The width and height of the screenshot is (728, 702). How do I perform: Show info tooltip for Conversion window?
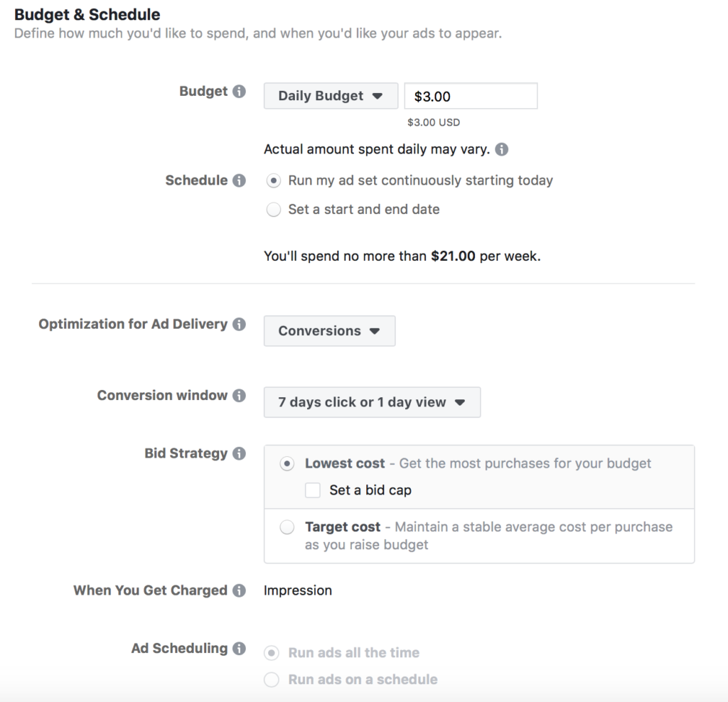click(240, 396)
